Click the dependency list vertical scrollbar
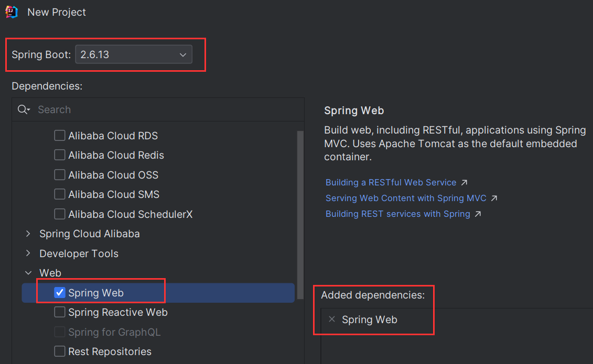Viewport: 593px width, 364px height. [300, 215]
